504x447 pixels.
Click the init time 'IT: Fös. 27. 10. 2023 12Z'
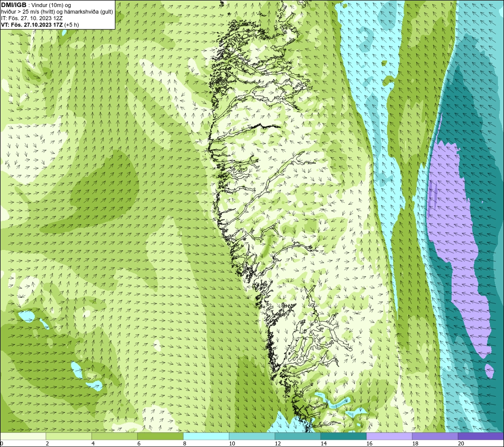[32, 18]
